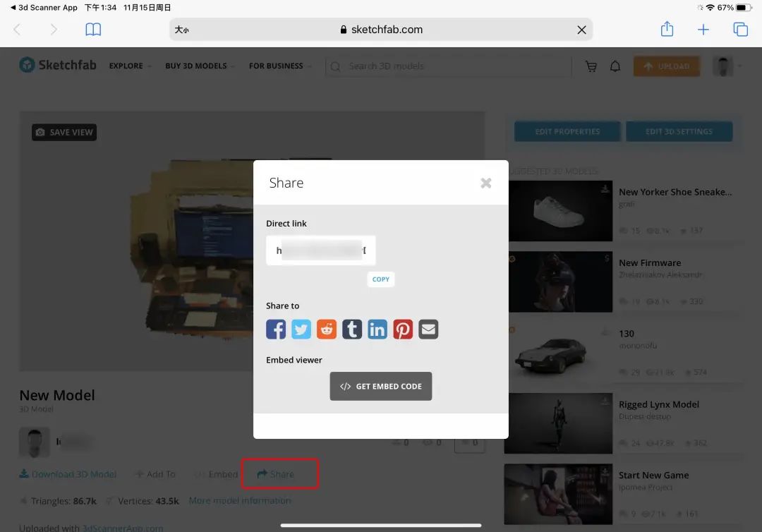762x532 pixels.
Task: Open shopping cart icon
Action: (x=591, y=66)
